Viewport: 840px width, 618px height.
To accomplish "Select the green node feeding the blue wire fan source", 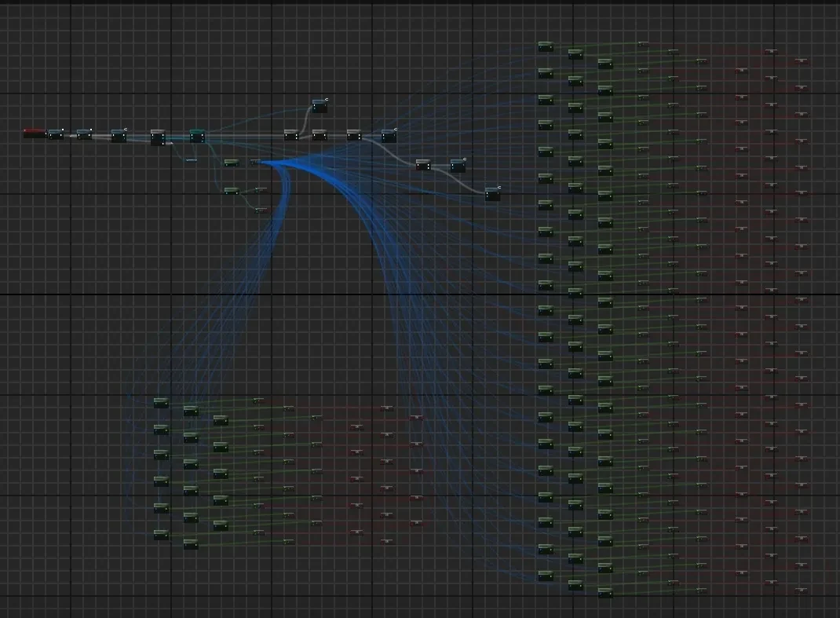I will click(x=232, y=163).
